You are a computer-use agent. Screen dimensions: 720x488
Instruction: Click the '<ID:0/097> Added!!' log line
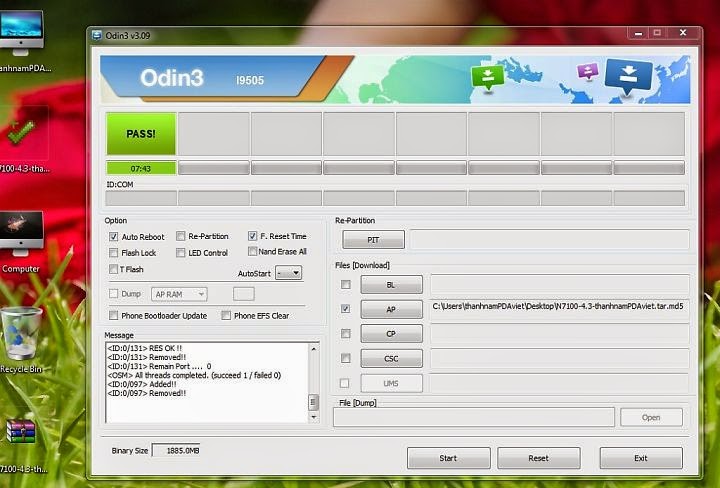click(142, 384)
